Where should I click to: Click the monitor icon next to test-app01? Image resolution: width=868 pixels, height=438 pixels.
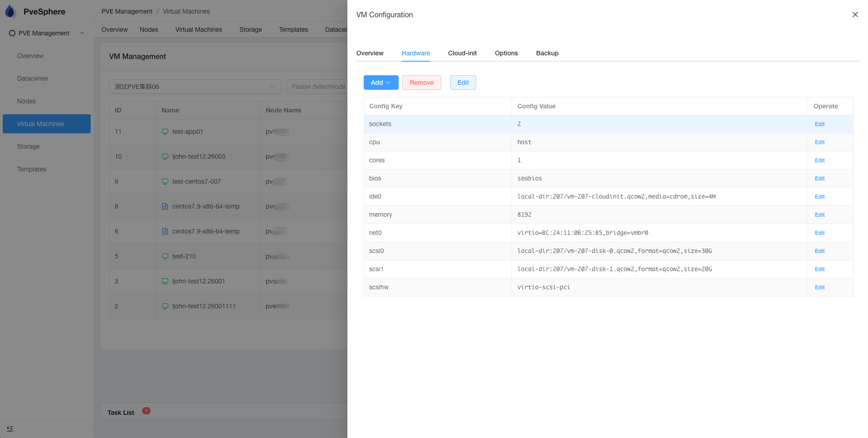click(x=165, y=132)
